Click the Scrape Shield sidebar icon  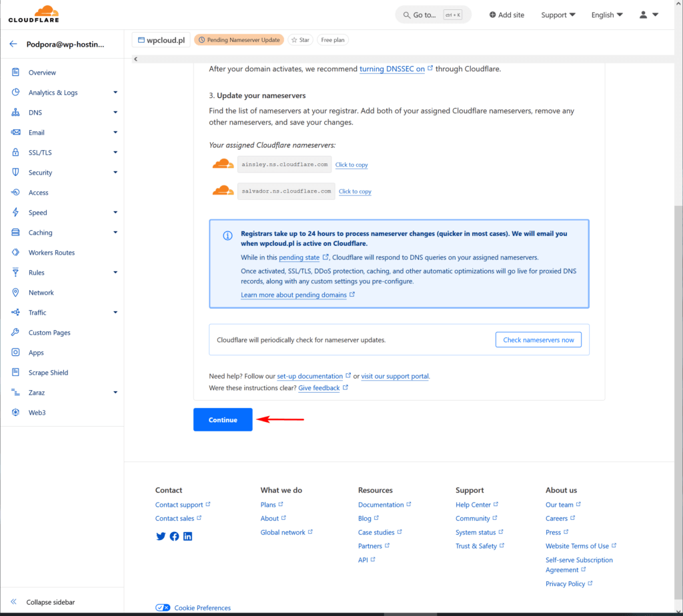coord(15,373)
